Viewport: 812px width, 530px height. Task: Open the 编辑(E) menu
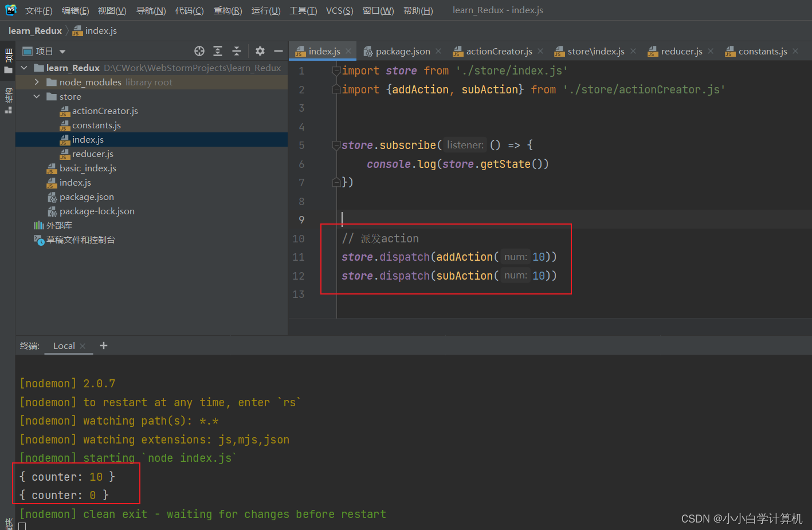click(x=75, y=10)
